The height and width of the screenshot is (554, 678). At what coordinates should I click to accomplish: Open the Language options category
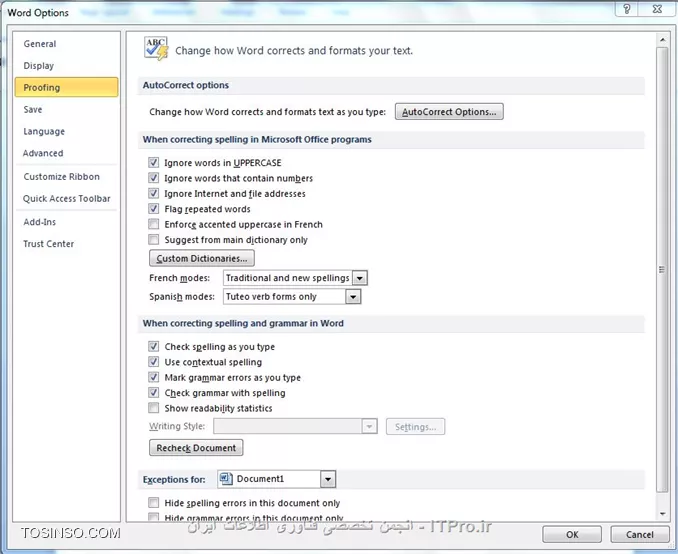click(x=66, y=131)
